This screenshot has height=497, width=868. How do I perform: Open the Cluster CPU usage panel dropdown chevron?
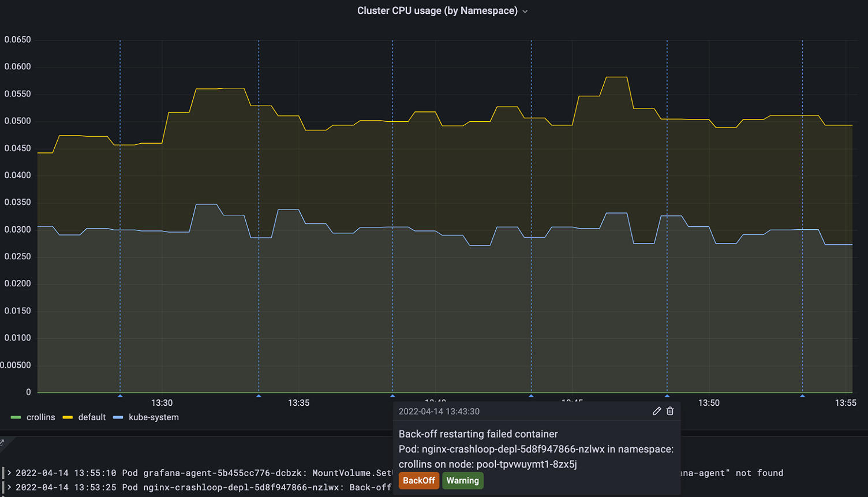[525, 10]
